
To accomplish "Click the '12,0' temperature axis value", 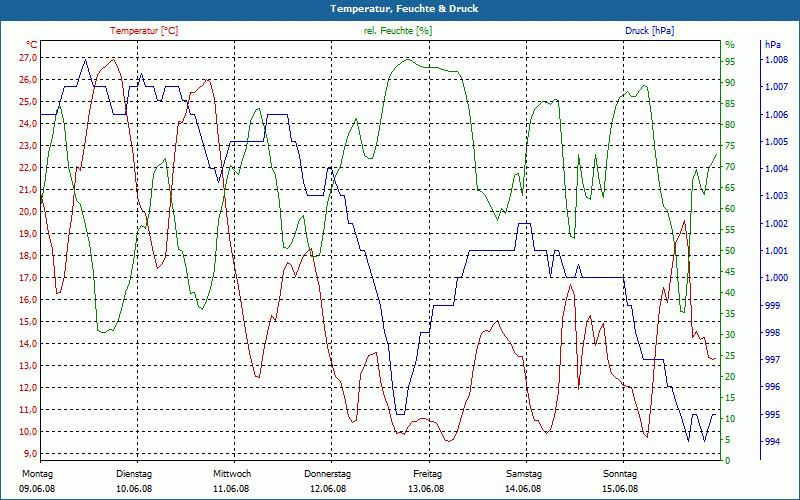I will click(28, 388).
